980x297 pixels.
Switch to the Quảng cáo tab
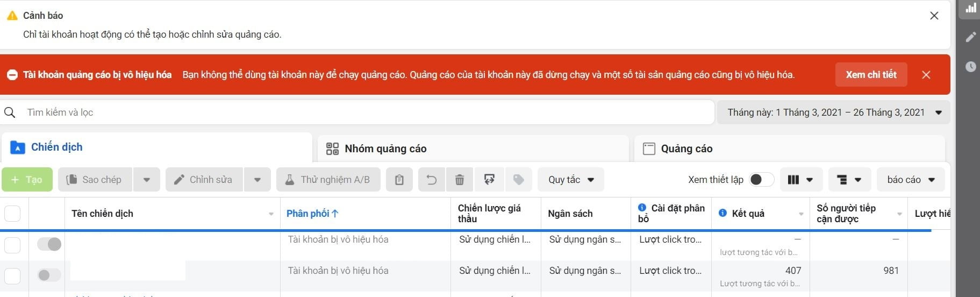coord(686,148)
